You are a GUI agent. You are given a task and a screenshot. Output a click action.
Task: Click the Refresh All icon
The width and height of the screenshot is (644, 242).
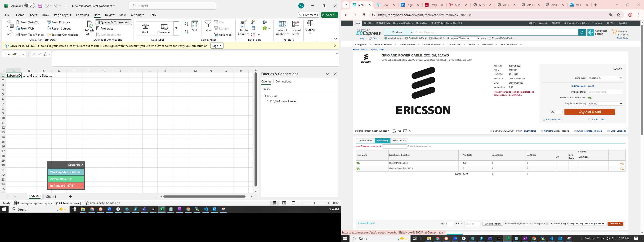click(x=89, y=24)
